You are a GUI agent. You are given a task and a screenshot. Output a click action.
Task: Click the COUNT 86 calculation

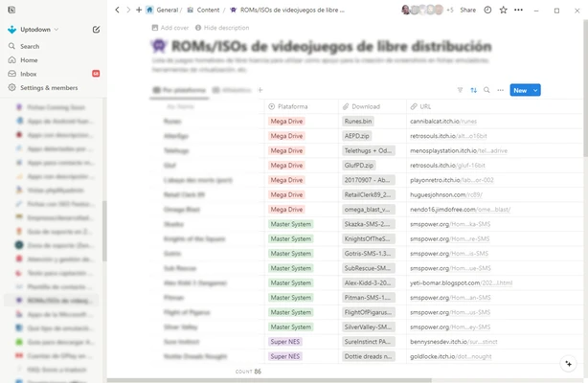click(248, 372)
